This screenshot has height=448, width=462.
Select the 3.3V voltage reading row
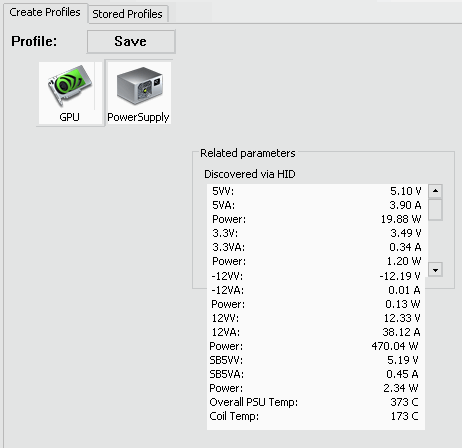point(317,233)
